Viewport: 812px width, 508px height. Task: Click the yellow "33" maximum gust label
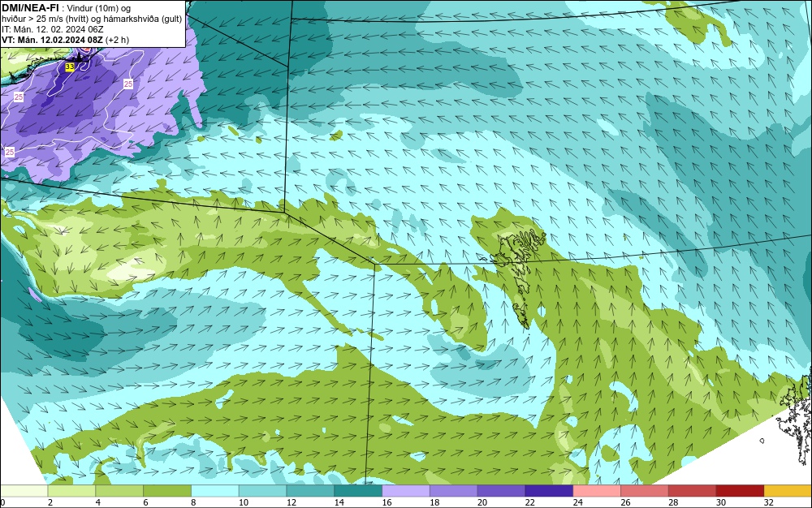(69, 67)
